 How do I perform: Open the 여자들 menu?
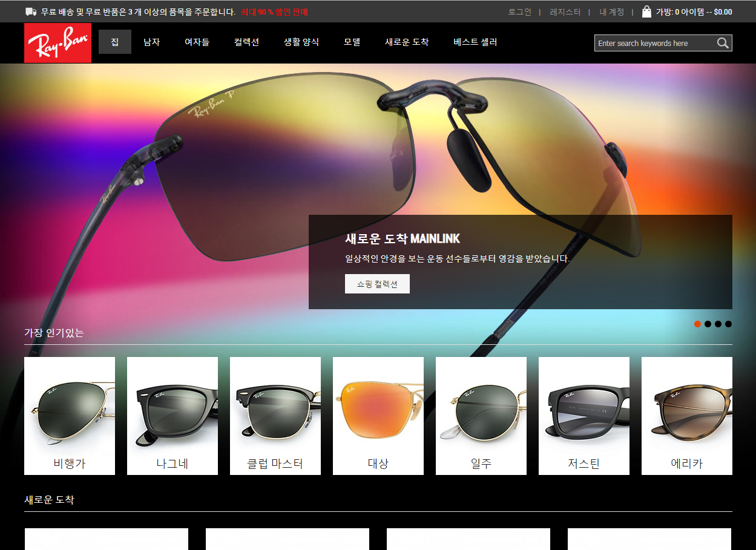[197, 42]
